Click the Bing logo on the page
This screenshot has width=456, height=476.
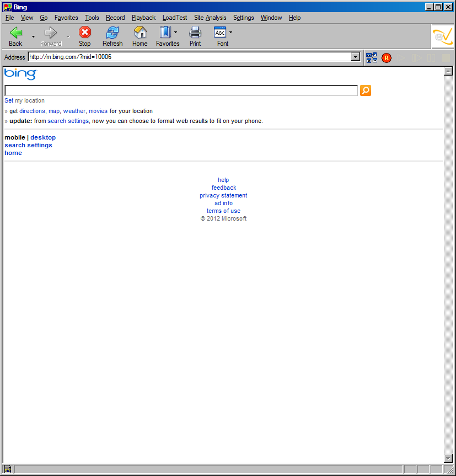[20, 74]
